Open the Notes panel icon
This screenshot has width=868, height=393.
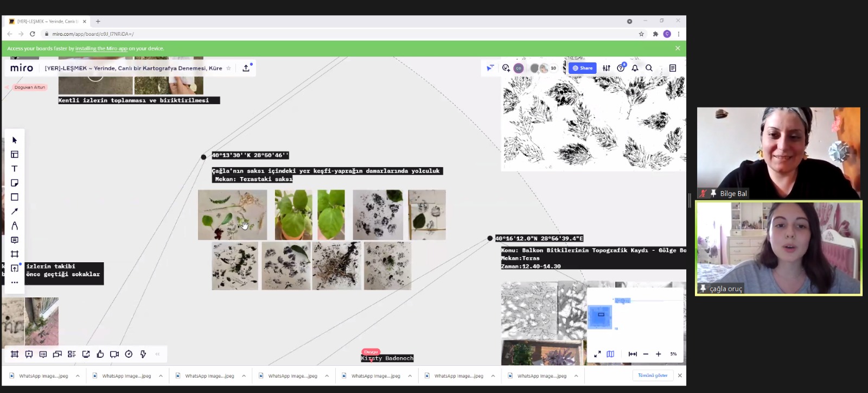pos(673,68)
